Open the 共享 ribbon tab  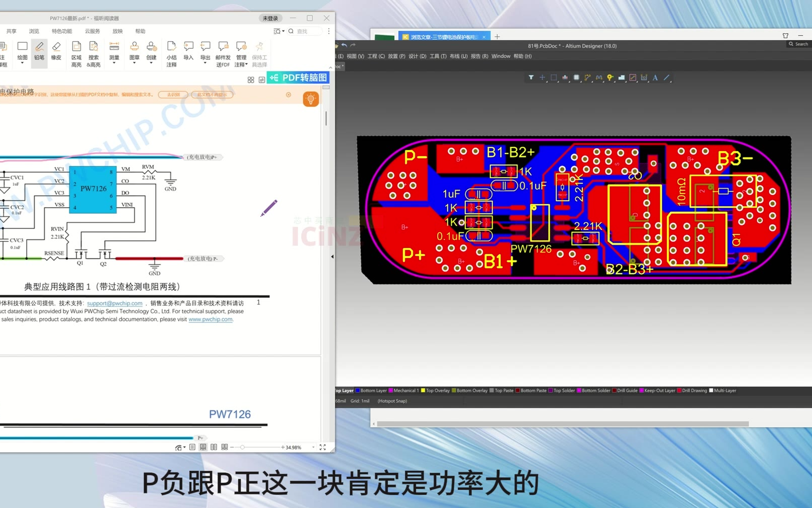point(11,31)
